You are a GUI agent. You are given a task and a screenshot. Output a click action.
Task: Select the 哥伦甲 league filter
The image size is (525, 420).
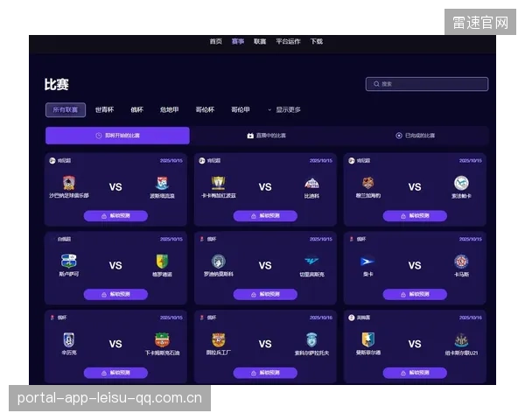pos(241,110)
